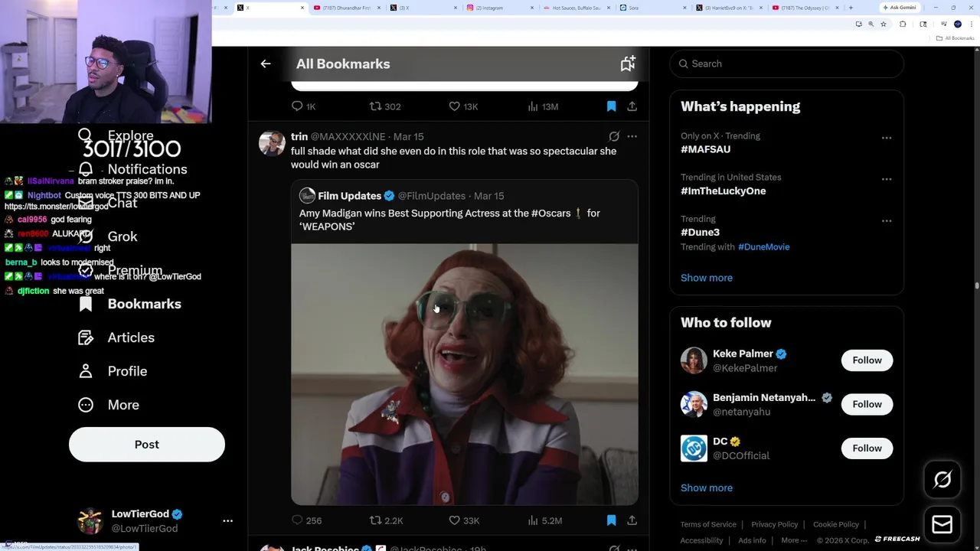980x551 pixels.
Task: Open More menu in the sidebar
Action: (x=109, y=405)
